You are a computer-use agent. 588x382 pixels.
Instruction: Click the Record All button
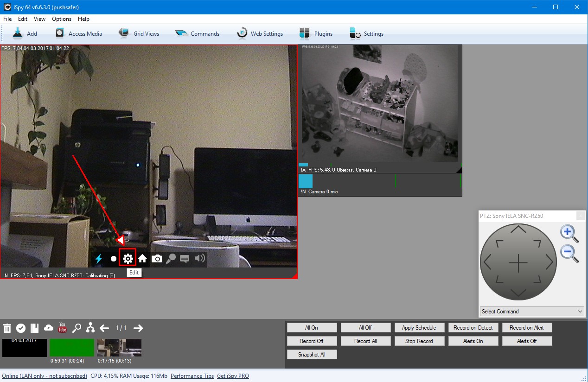click(365, 341)
